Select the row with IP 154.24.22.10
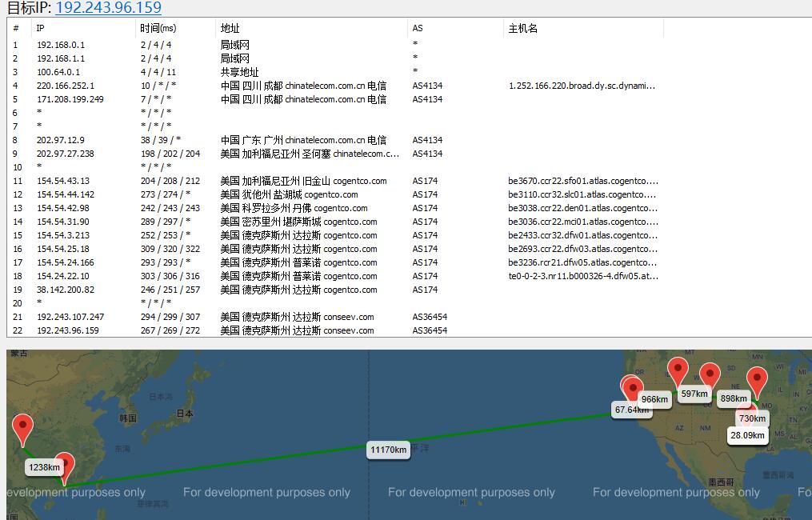812x520 pixels. (337, 276)
